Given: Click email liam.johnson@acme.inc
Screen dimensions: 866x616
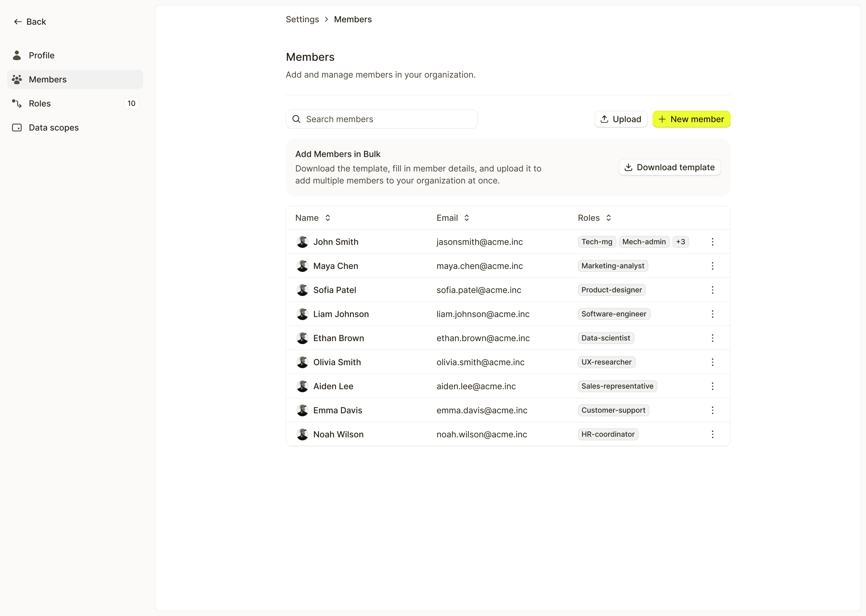Looking at the screenshot, I should tap(483, 314).
